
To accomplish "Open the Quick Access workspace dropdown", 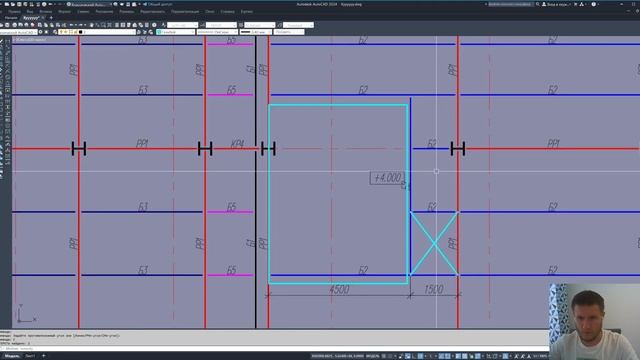I will coord(90,4).
